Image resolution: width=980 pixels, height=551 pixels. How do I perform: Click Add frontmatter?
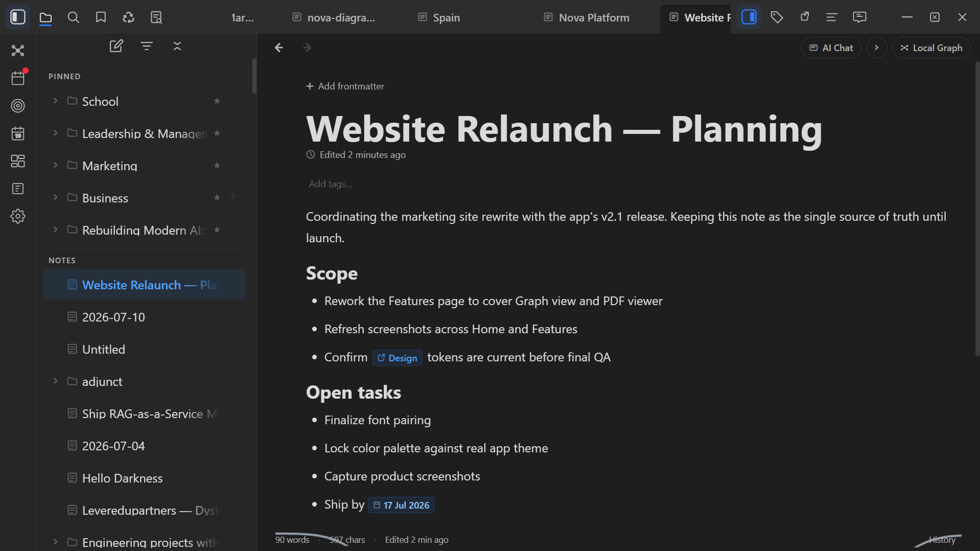click(345, 86)
